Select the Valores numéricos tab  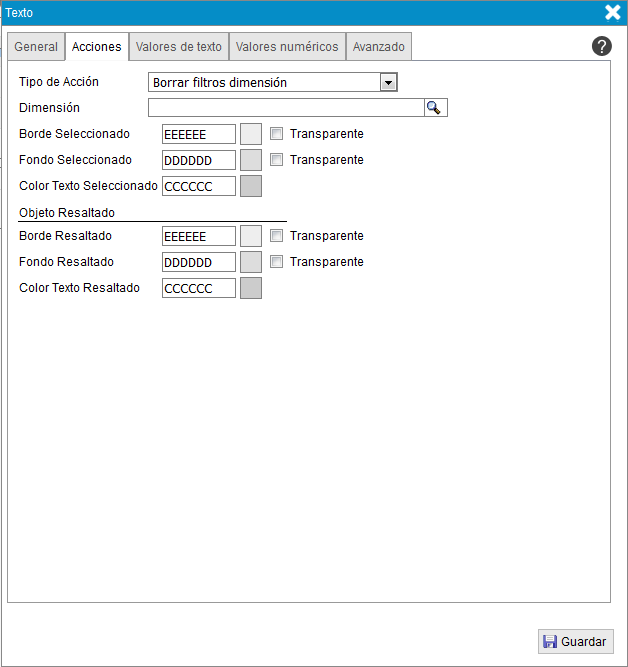[287, 47]
